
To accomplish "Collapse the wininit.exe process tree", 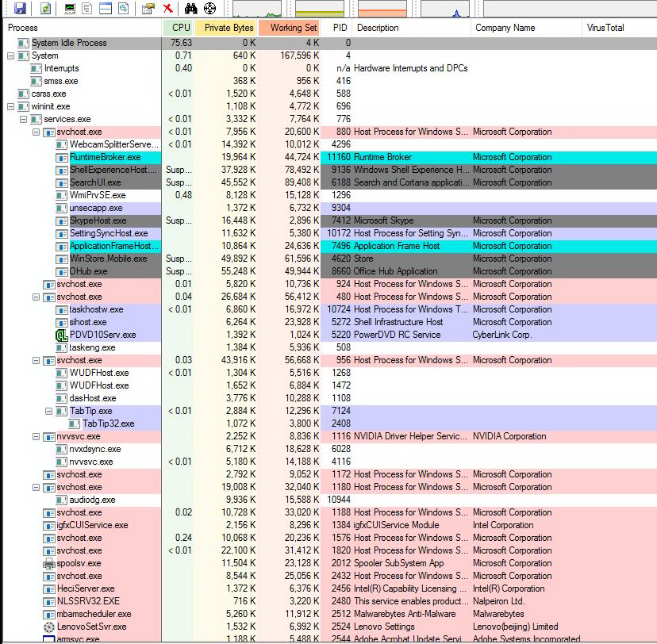I will (x=10, y=106).
